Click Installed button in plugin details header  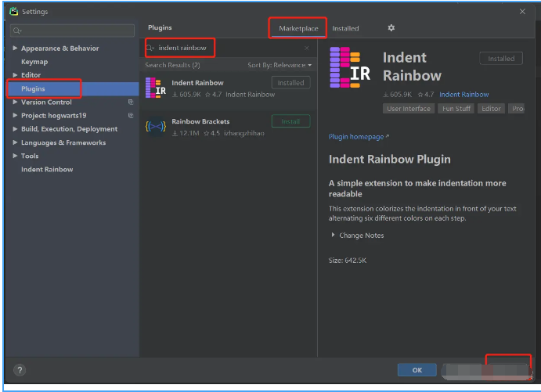click(x=501, y=59)
